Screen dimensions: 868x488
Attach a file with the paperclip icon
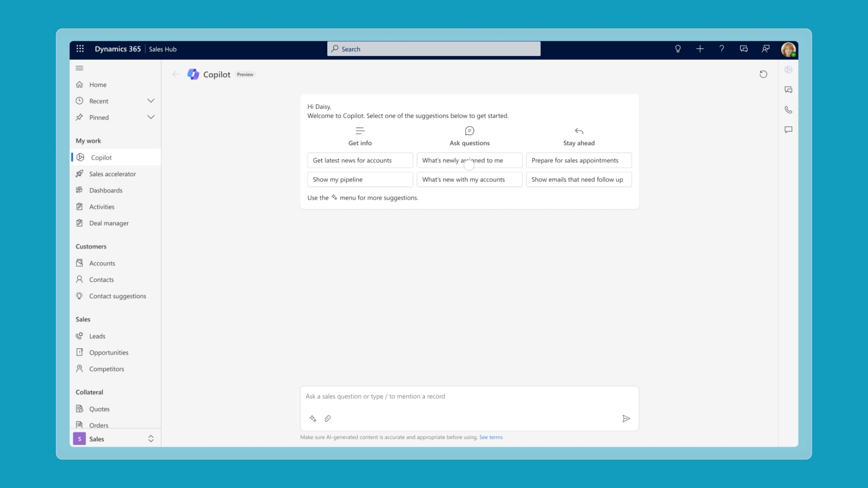click(x=327, y=419)
